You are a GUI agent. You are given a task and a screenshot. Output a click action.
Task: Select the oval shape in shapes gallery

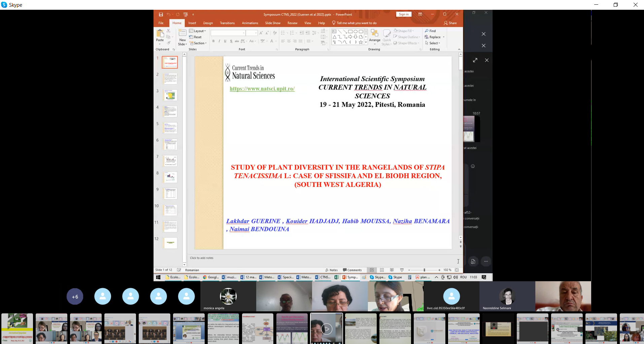coord(355,31)
